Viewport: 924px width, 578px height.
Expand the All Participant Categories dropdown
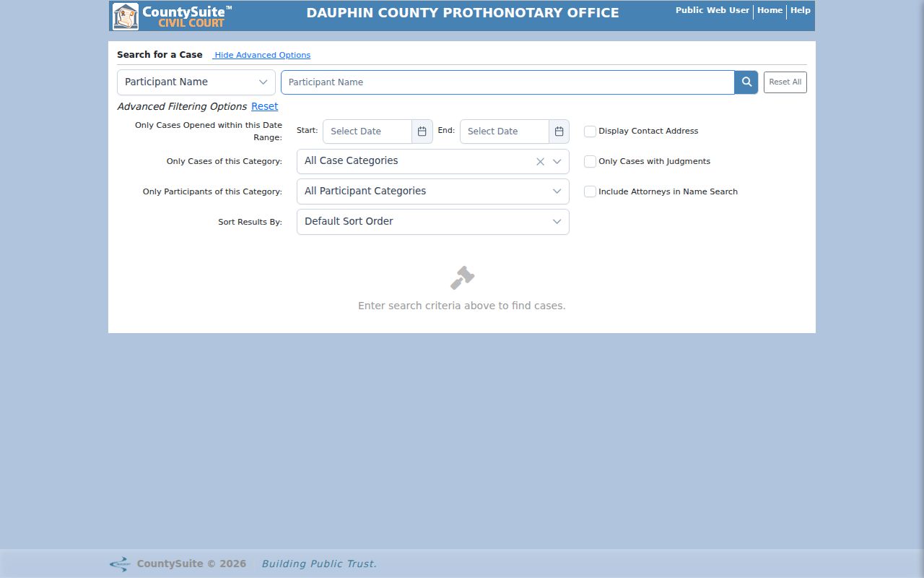[x=433, y=192]
